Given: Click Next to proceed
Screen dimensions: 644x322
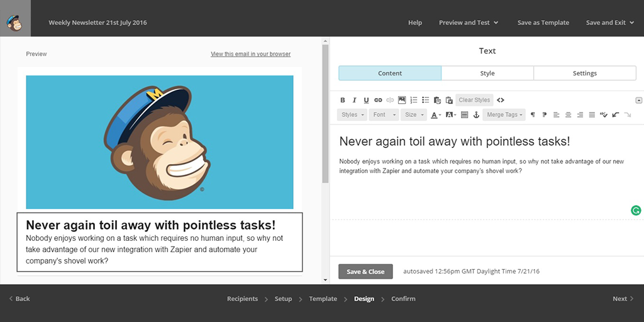Looking at the screenshot, I should coord(623,299).
